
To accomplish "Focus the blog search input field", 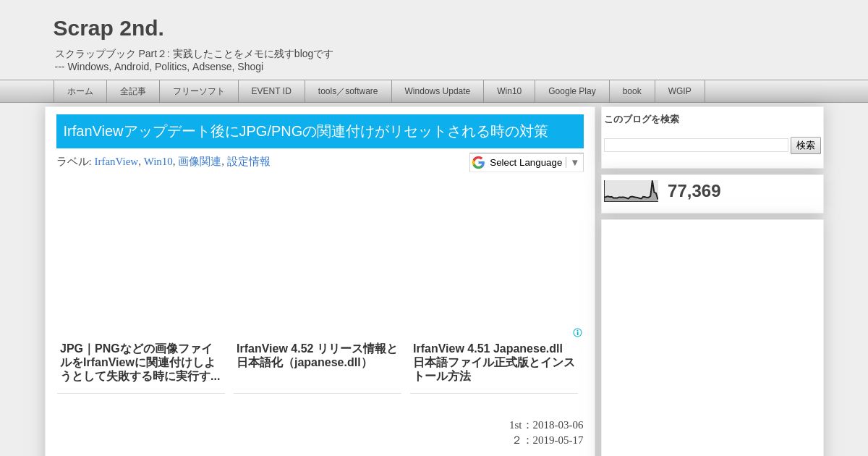I will point(696,145).
